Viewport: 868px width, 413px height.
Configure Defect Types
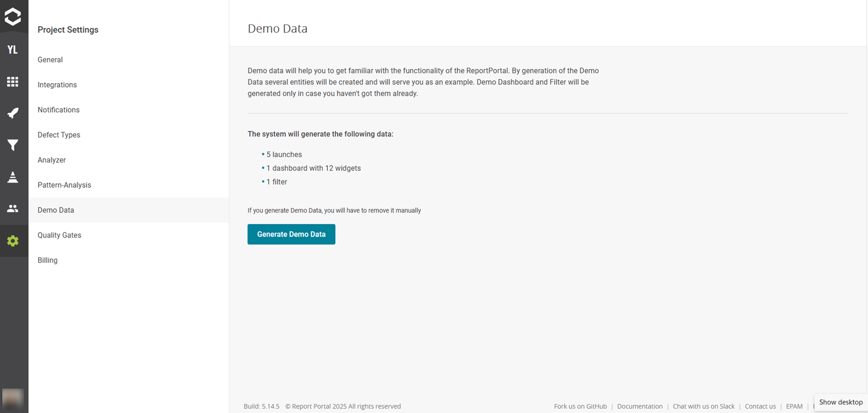[x=59, y=134]
